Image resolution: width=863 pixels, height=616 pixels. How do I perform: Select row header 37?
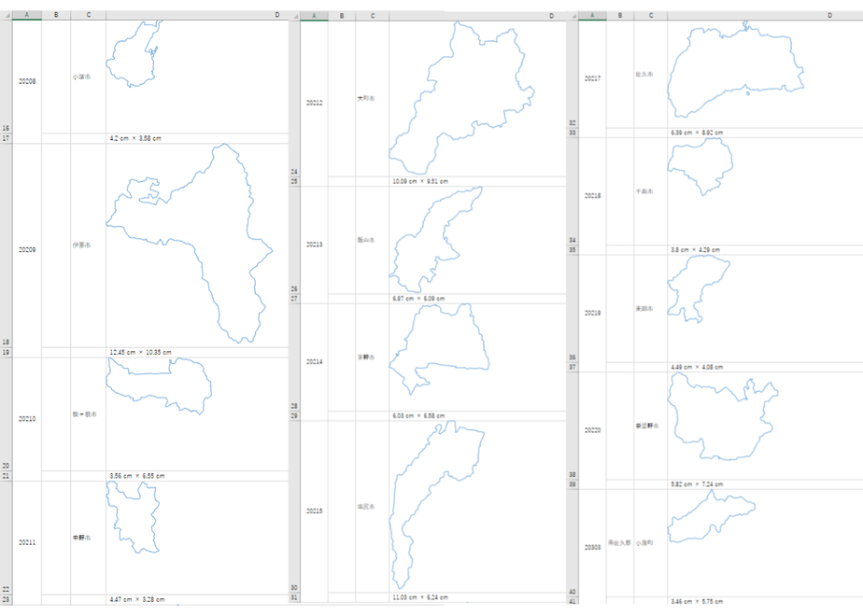point(573,367)
